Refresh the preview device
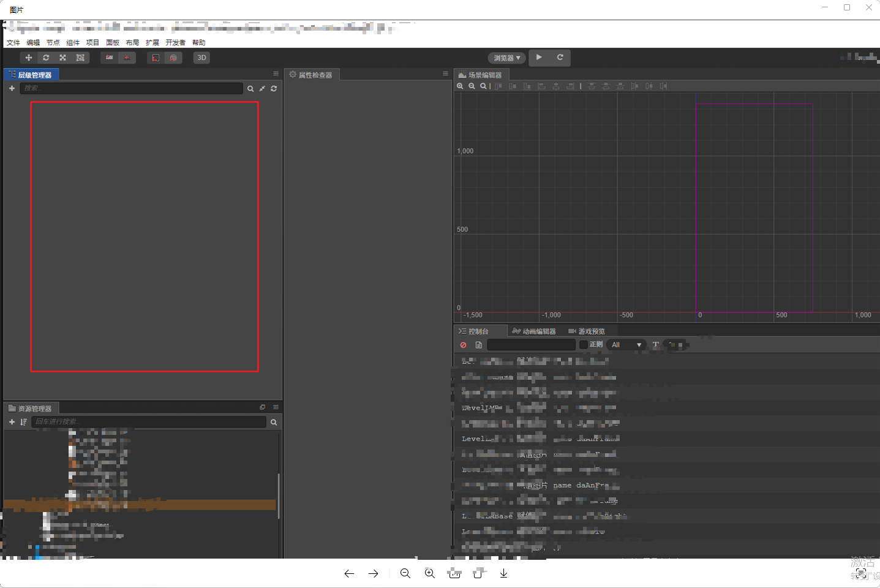The width and height of the screenshot is (880, 588). coord(560,58)
